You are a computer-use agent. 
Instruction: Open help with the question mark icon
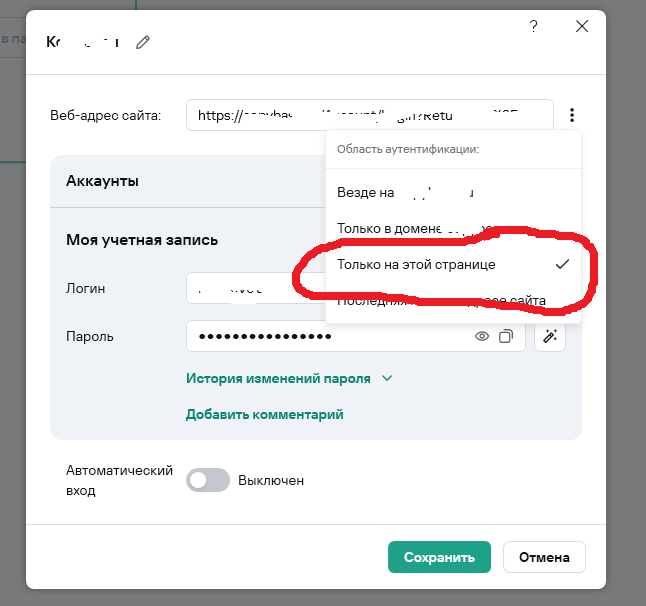point(533,26)
